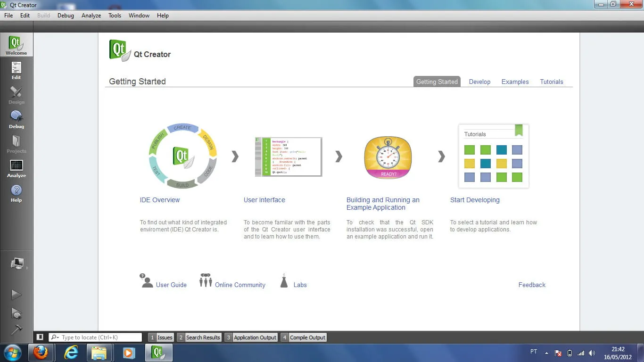Click the User Guide person icon
Viewport: 644px width, 362px height.
[147, 280]
